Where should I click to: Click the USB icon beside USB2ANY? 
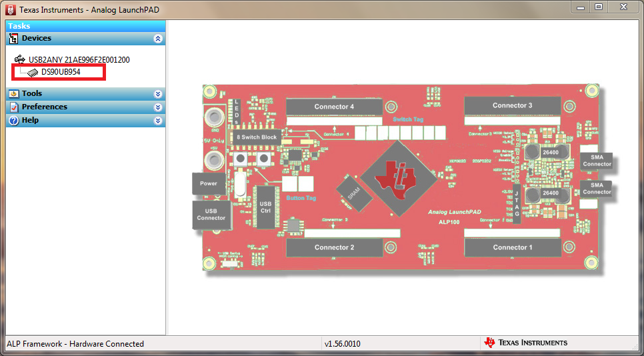click(19, 59)
